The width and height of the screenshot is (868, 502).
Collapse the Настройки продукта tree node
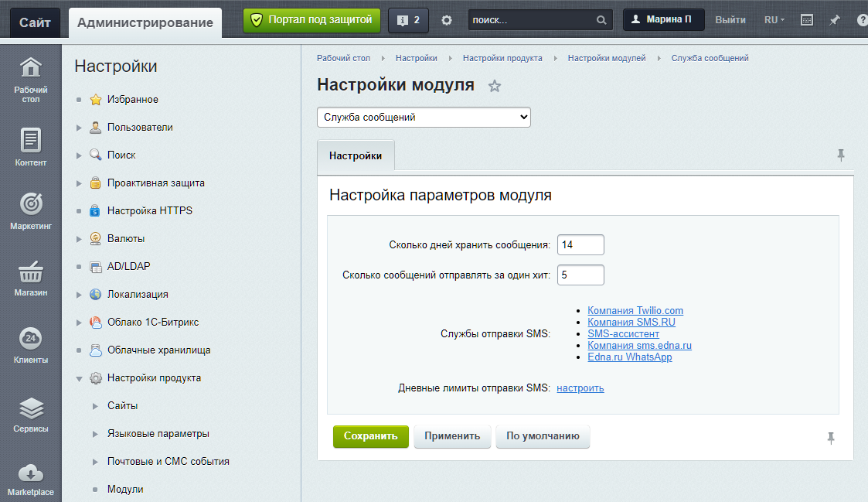(79, 378)
